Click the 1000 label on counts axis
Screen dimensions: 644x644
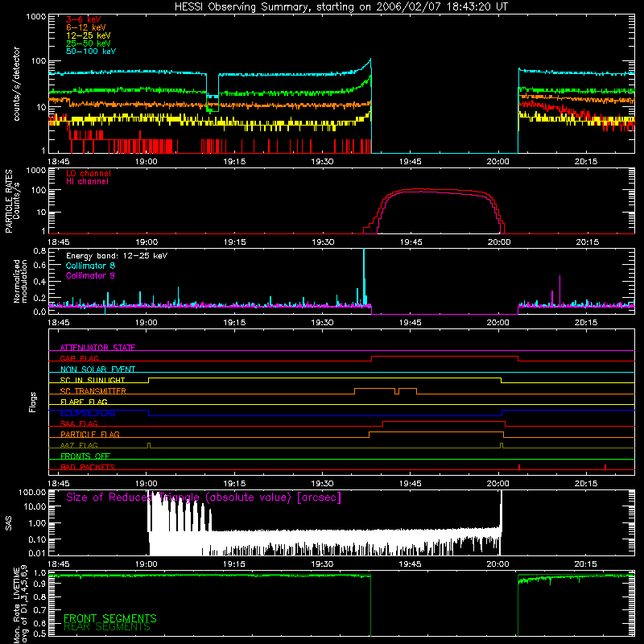[x=36, y=17]
